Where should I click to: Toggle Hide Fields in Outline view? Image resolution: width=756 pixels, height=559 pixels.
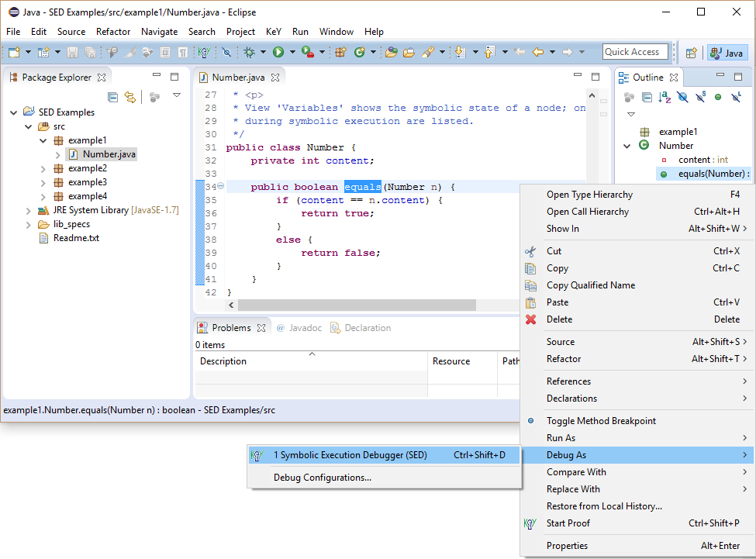click(682, 98)
